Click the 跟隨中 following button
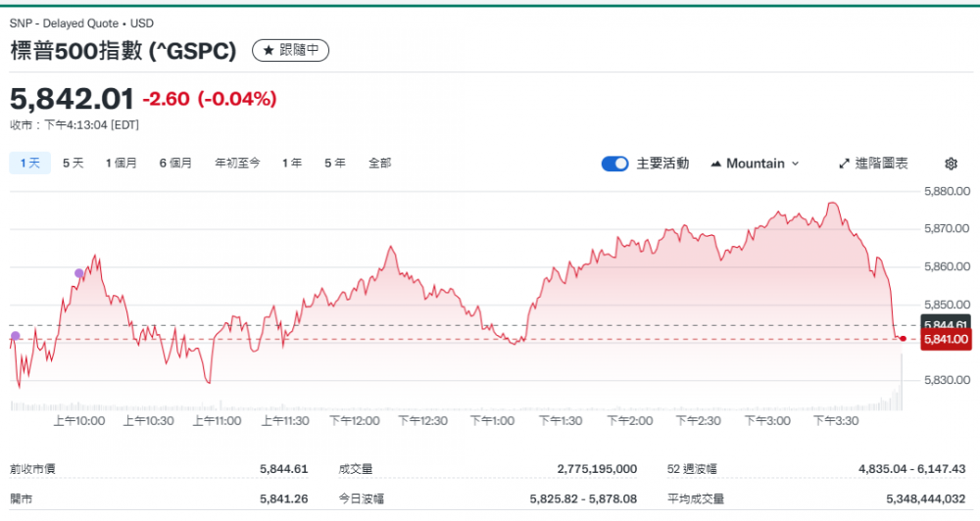This screenshot has width=980, height=521. [x=290, y=50]
